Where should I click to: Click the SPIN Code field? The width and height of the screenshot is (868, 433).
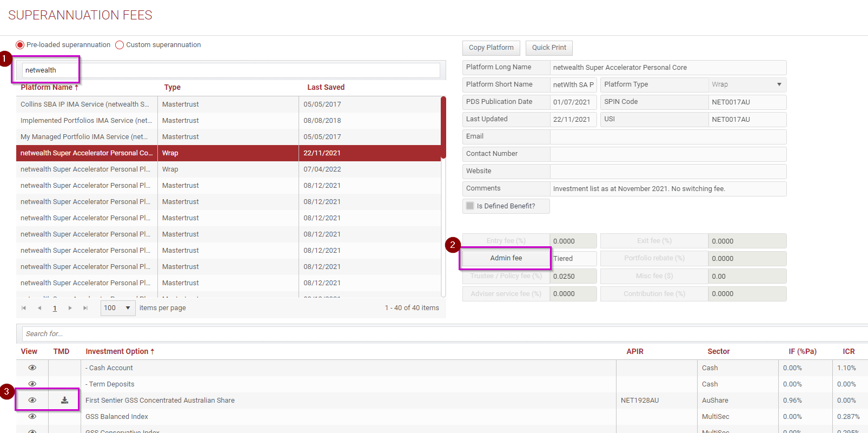747,102
